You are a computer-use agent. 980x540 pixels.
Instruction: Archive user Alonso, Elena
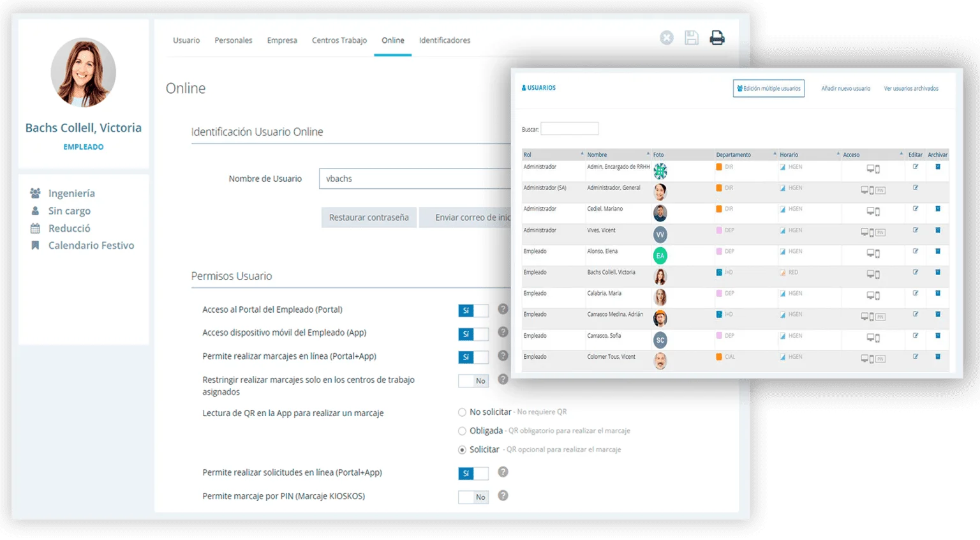pos(938,251)
